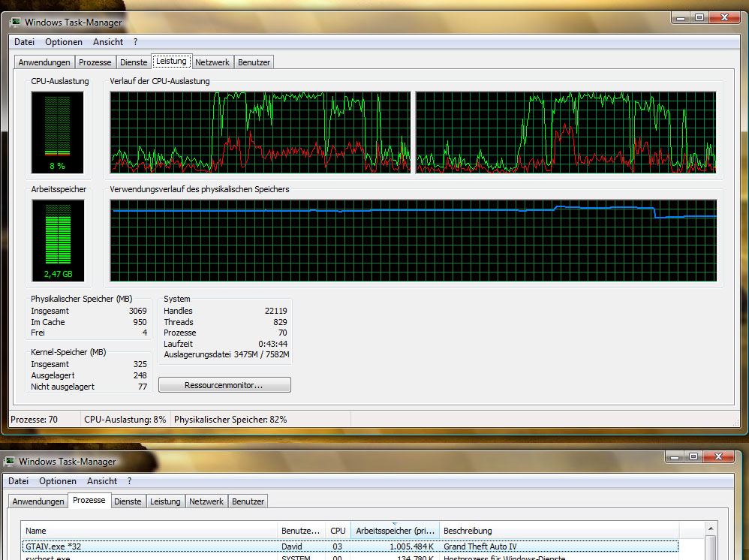749x560 pixels.
Task: Click the resize grip of upper window
Action: [x=736, y=423]
